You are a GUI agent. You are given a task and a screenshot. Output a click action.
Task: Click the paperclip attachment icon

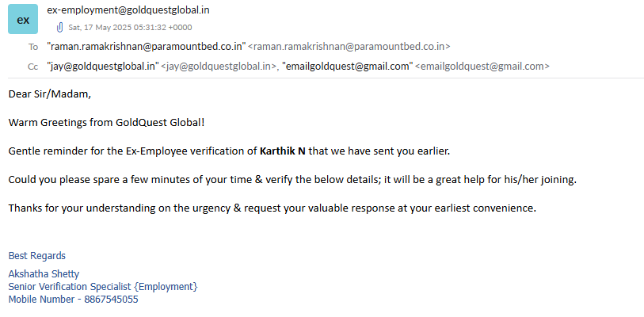coord(59,27)
